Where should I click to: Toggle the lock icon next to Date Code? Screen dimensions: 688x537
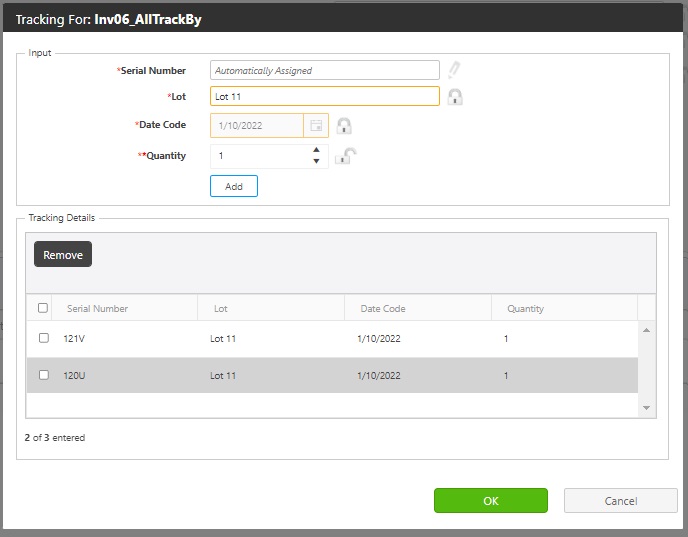344,126
